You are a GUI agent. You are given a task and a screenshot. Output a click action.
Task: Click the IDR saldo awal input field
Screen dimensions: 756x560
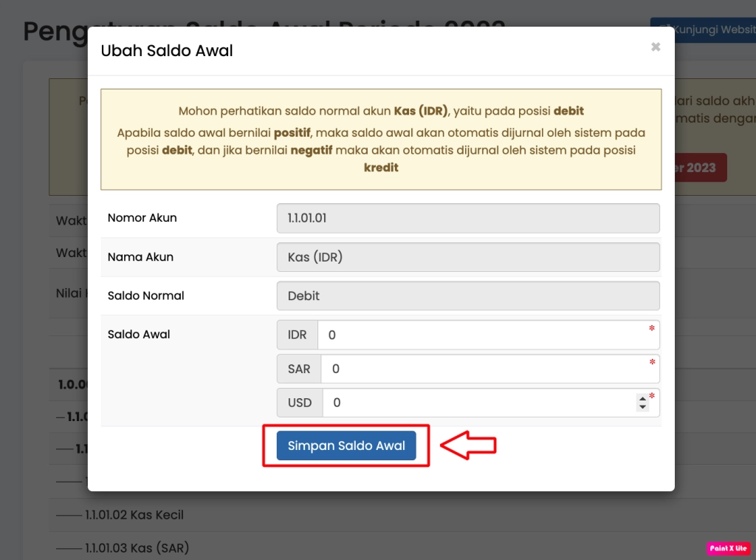pyautogui.click(x=487, y=335)
